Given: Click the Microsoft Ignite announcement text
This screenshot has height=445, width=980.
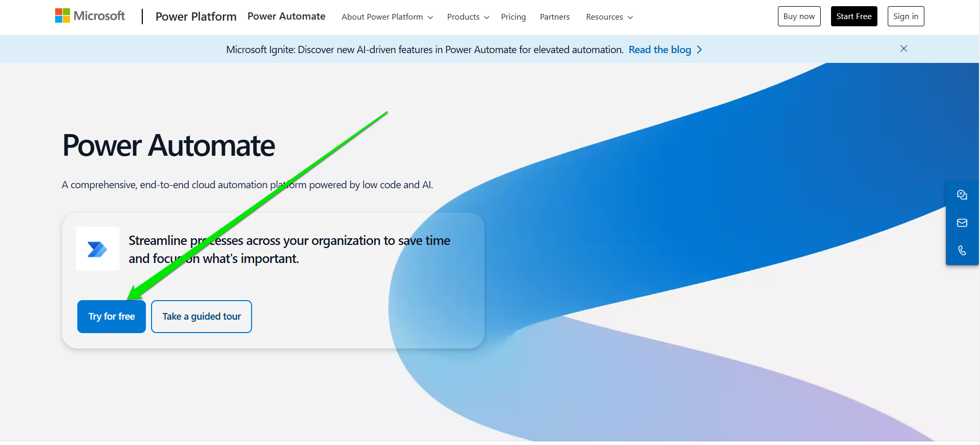Looking at the screenshot, I should tap(425, 50).
